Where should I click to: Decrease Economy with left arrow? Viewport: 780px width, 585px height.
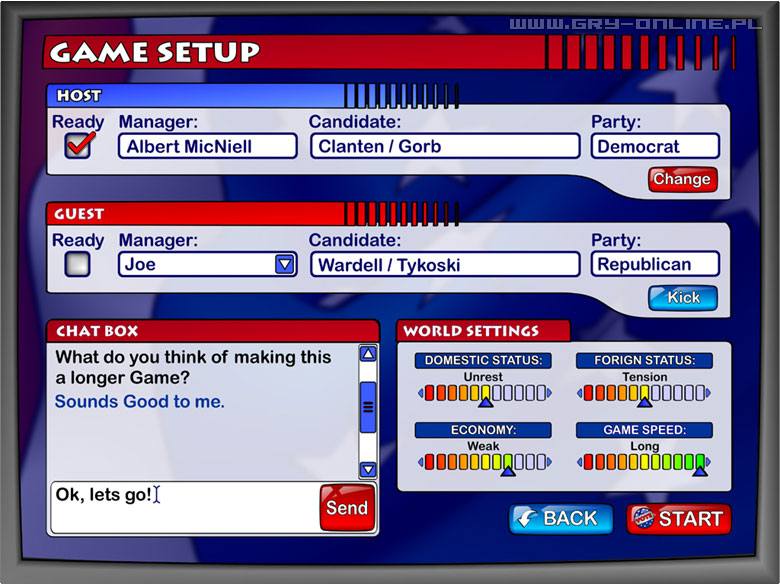click(420, 462)
